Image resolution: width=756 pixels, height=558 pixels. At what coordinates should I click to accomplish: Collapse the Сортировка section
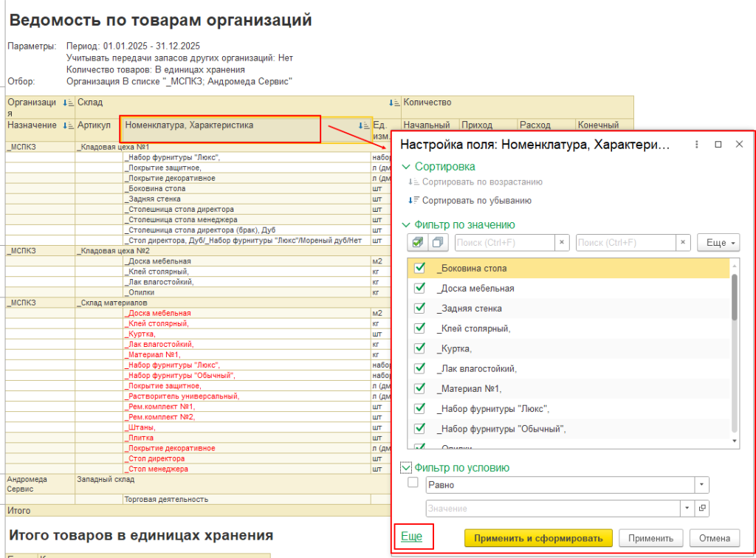tap(405, 167)
